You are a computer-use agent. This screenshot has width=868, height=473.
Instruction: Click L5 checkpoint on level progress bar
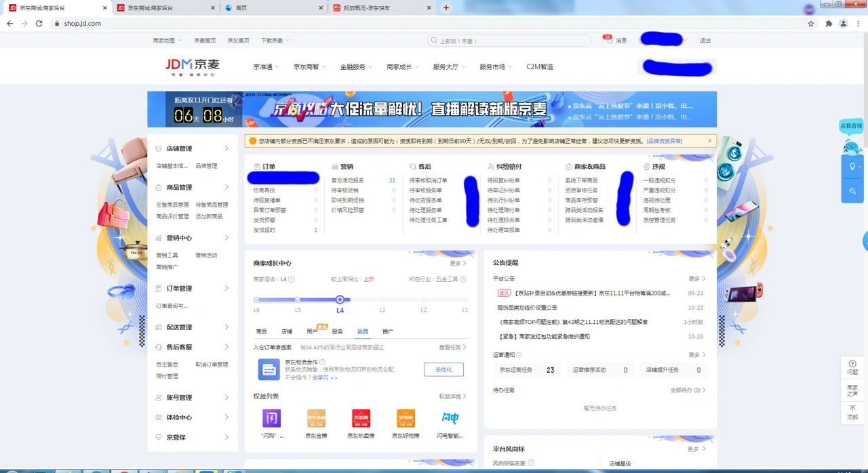coord(298,300)
